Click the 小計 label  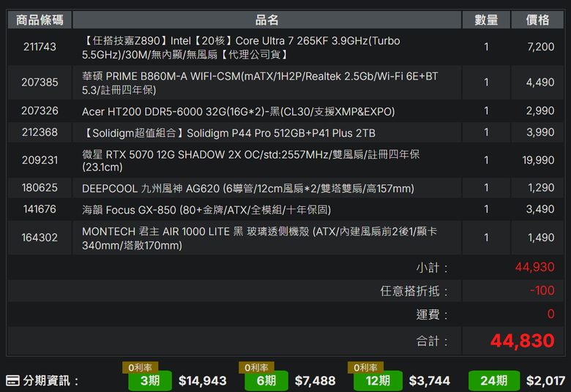pyautogui.click(x=432, y=268)
